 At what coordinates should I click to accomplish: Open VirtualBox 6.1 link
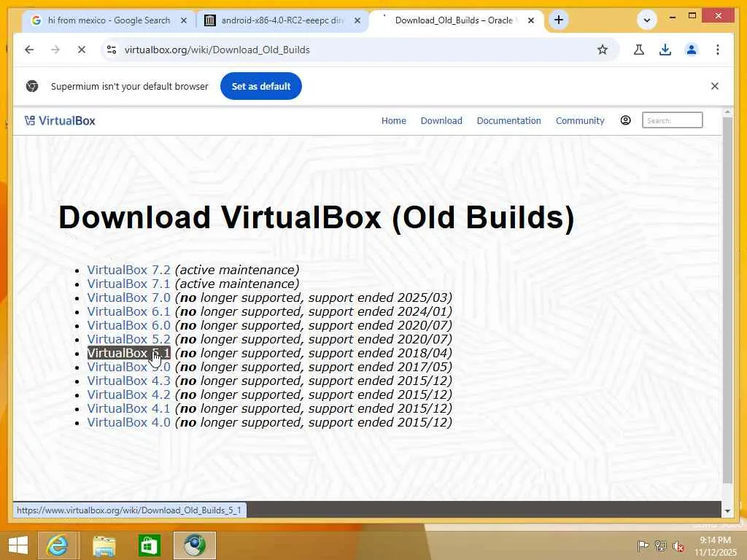[128, 311]
